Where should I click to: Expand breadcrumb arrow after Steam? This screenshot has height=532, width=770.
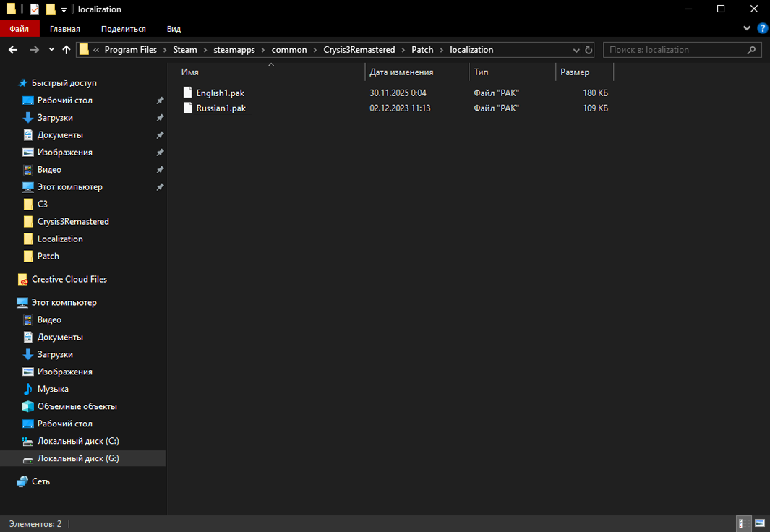205,50
